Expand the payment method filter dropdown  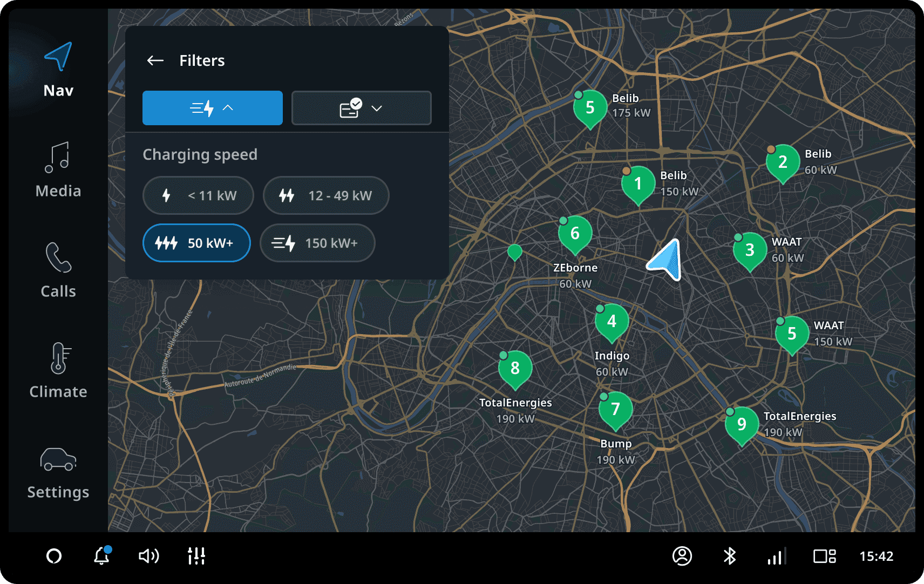pyautogui.click(x=361, y=108)
